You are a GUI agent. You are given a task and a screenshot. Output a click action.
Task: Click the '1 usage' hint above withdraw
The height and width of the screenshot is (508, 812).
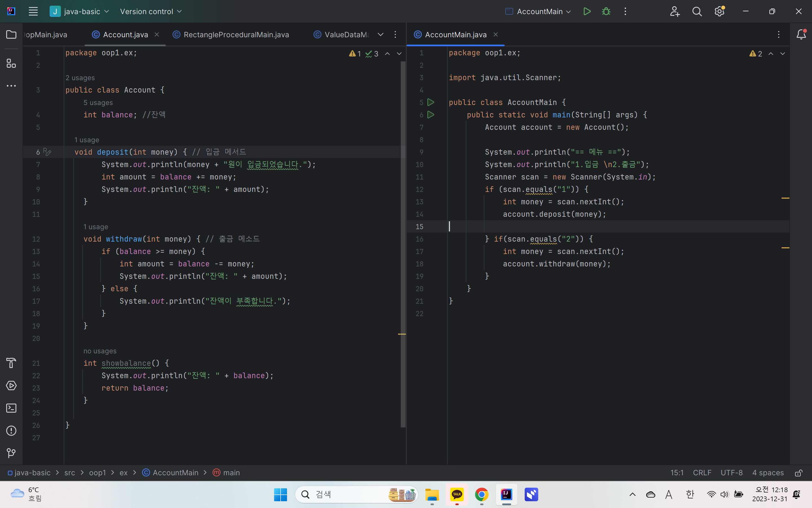(x=96, y=227)
